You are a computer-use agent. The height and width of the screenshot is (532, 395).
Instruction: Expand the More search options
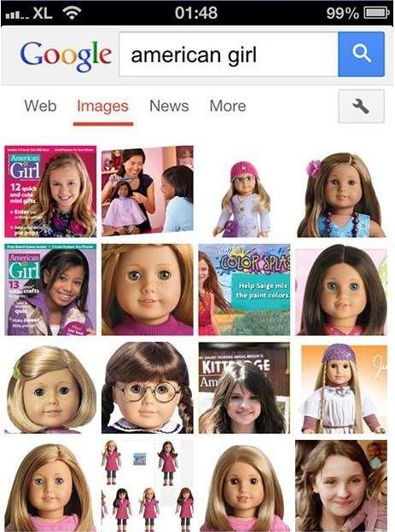pyautogui.click(x=228, y=106)
